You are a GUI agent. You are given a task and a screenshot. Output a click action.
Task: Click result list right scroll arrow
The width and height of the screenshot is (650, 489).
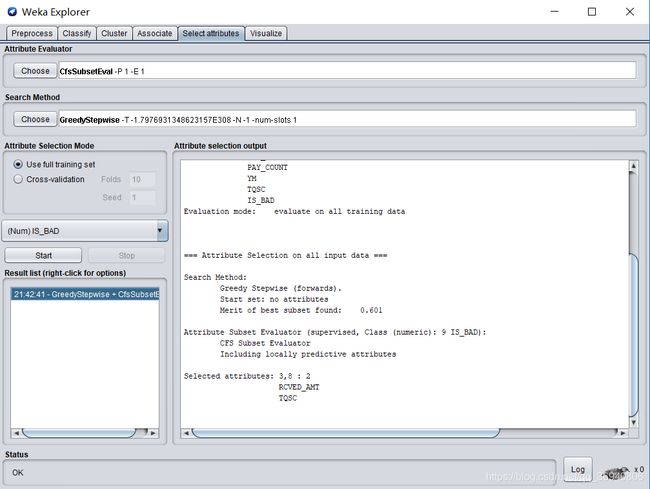coord(153,433)
